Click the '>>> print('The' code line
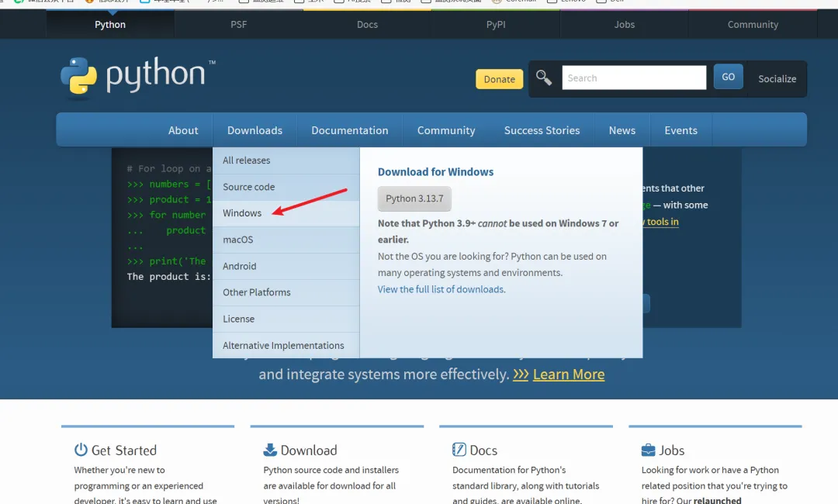 pos(166,261)
